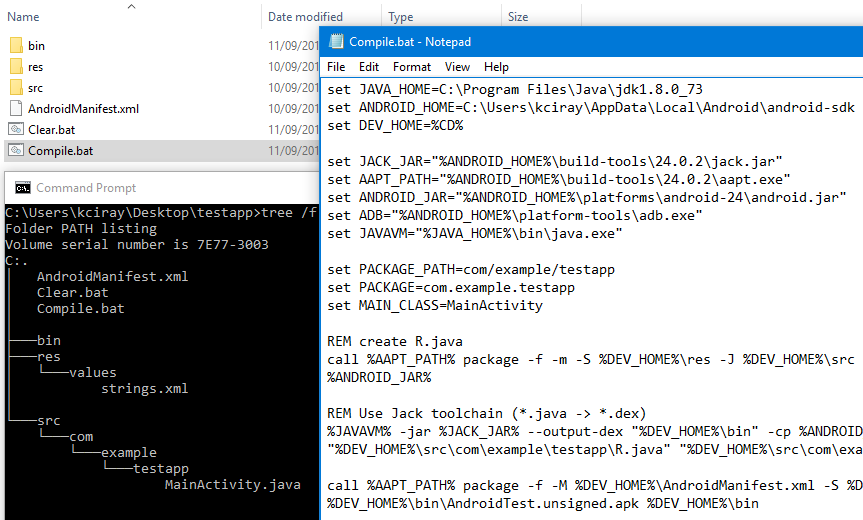
Task: Click the AndroidManifest.xml file icon
Action: [x=17, y=108]
